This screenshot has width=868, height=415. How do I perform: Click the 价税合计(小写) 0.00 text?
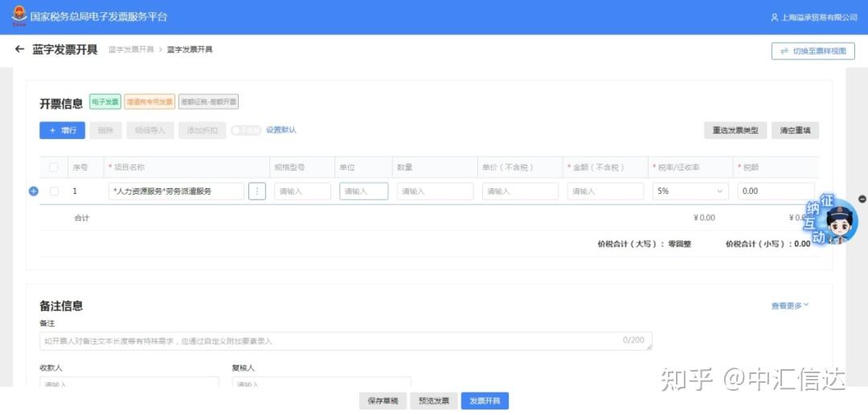pos(768,244)
